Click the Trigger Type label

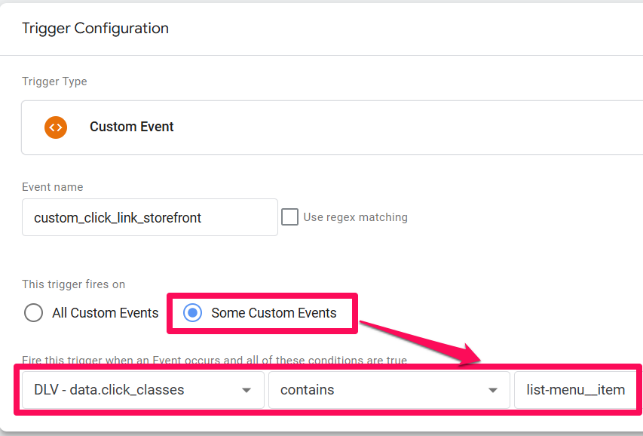pyautogui.click(x=55, y=81)
